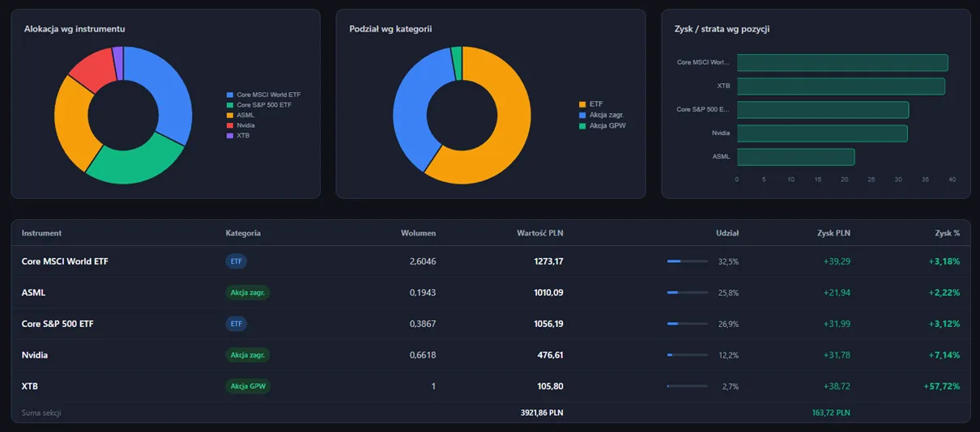The image size is (980, 432).
Task: Select the ASML profit bar in chart
Action: point(795,156)
